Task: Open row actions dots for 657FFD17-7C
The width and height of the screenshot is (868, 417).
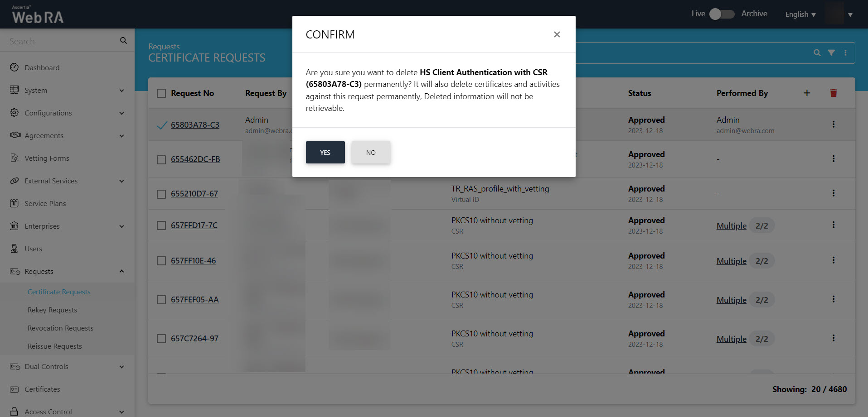Action: (x=833, y=225)
